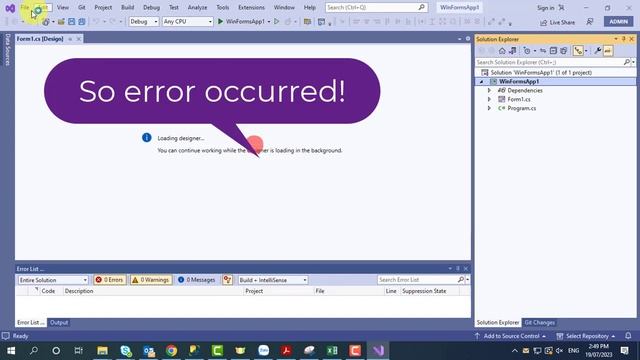Toggle Track Active Item highlighted Solution Explorer button
Image resolution: width=640 pixels, height=360 pixels.
point(578,51)
